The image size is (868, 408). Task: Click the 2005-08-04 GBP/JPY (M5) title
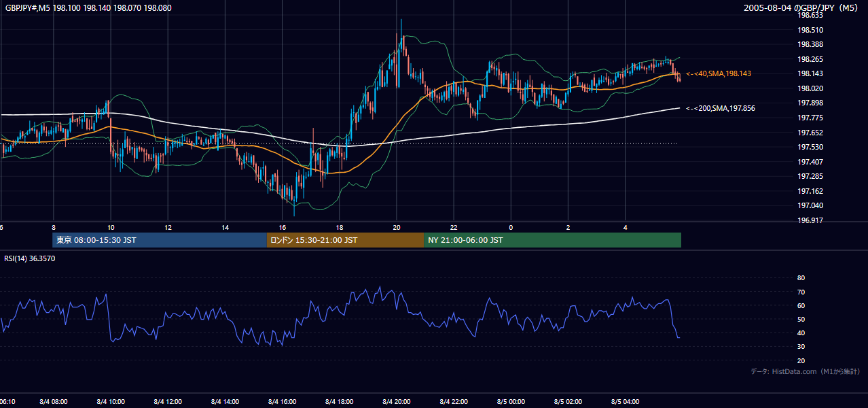click(x=801, y=8)
